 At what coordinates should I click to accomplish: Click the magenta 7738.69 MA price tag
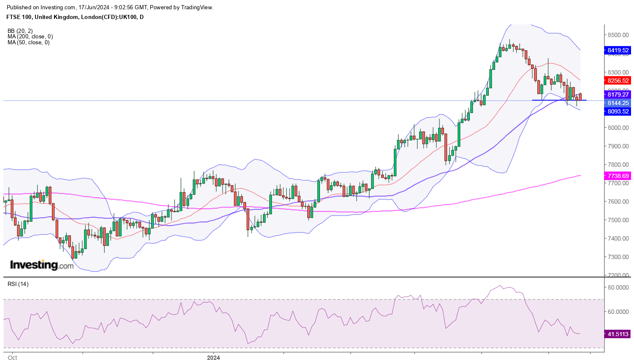click(x=618, y=176)
